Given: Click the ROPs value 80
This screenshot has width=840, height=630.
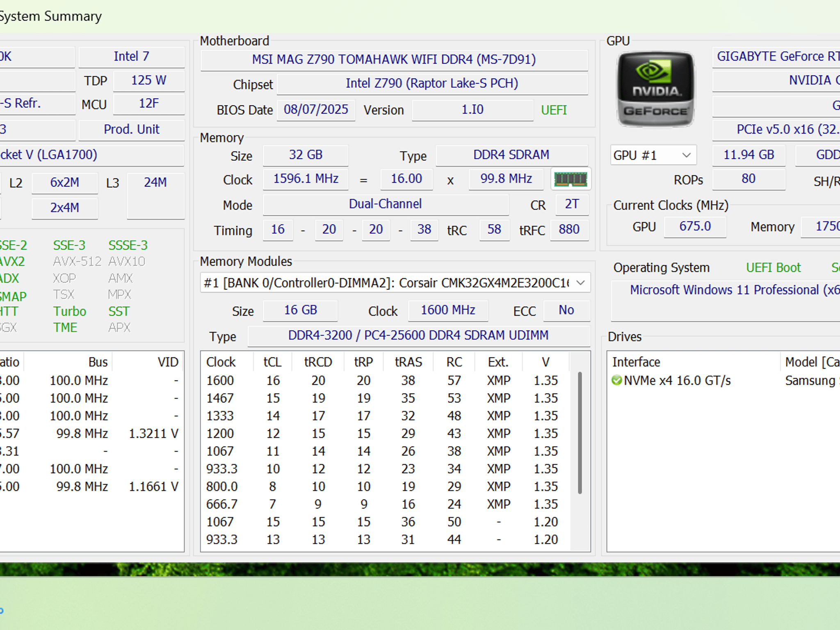Looking at the screenshot, I should [749, 179].
